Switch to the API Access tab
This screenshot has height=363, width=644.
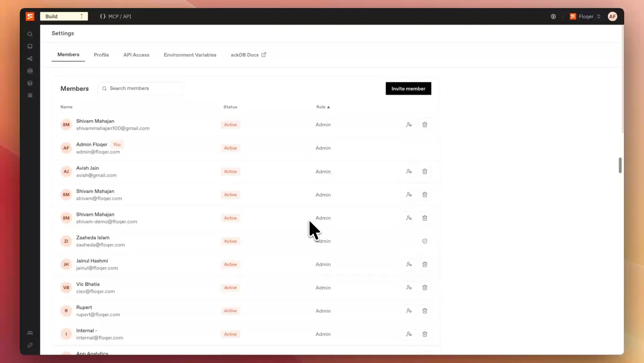(136, 55)
